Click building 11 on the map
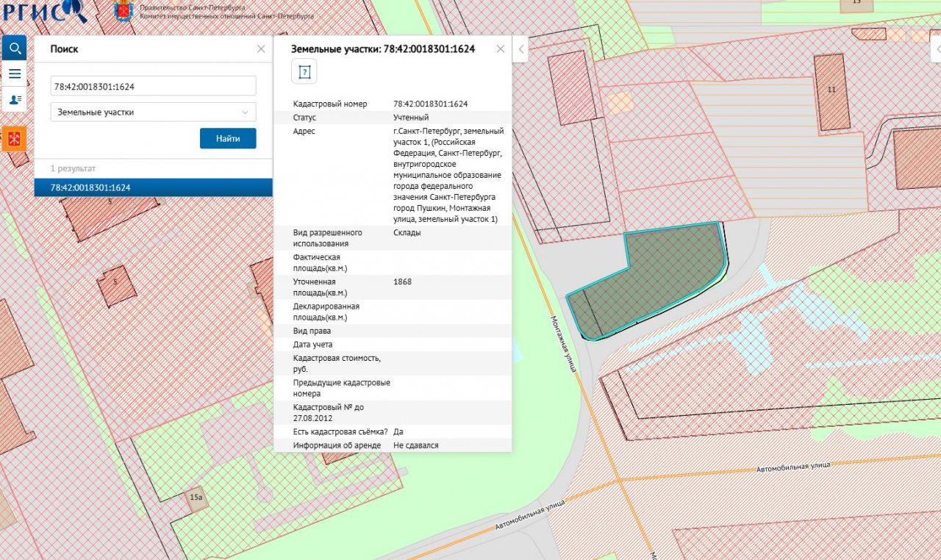 pos(831,91)
